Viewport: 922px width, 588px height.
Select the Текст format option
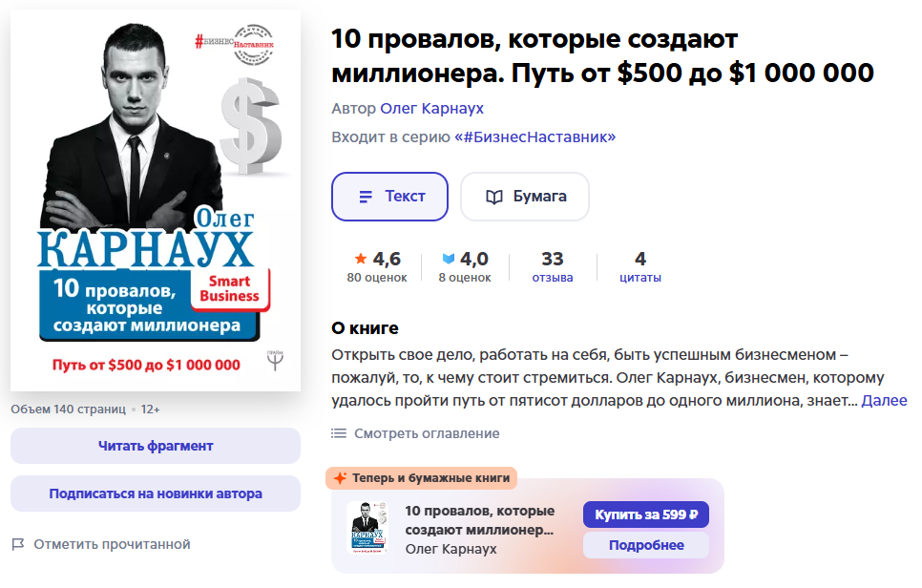[x=389, y=197]
